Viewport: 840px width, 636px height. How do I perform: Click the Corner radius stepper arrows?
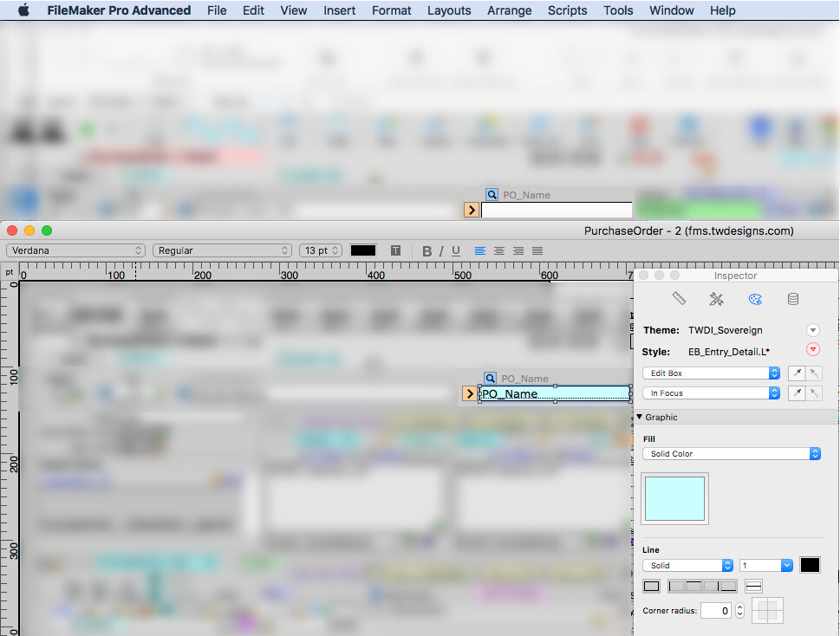[739, 611]
